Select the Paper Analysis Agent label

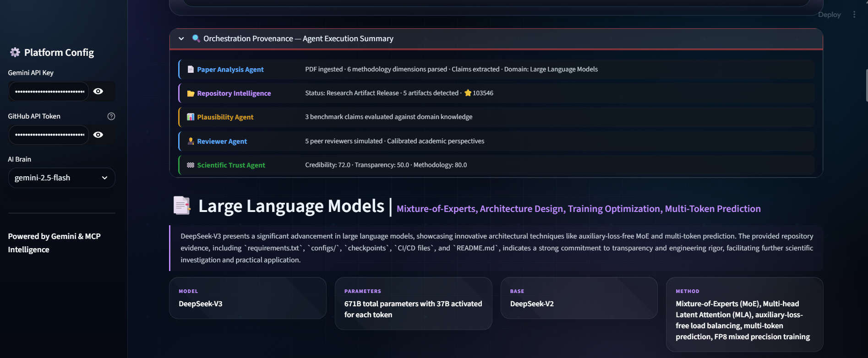click(230, 70)
